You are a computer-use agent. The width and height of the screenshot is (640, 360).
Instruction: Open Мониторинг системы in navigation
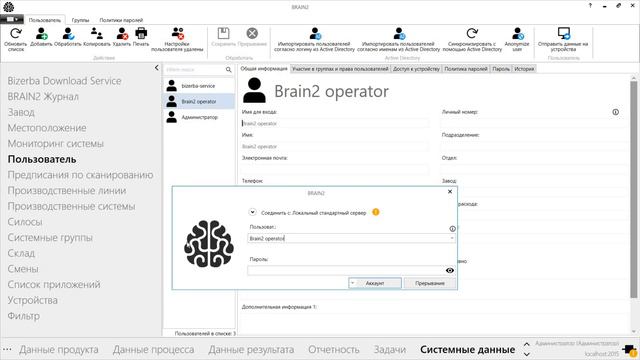[x=56, y=144]
